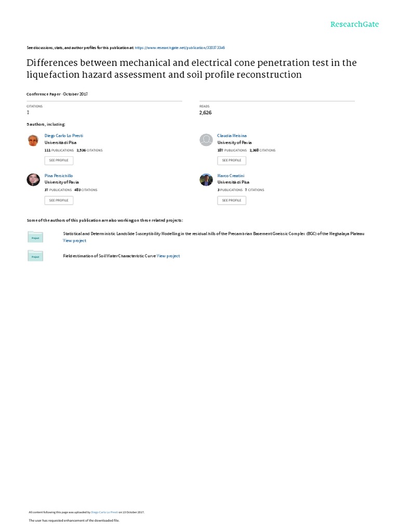
Task: Click the landslide susceptibility project icon
Action: (35, 237)
